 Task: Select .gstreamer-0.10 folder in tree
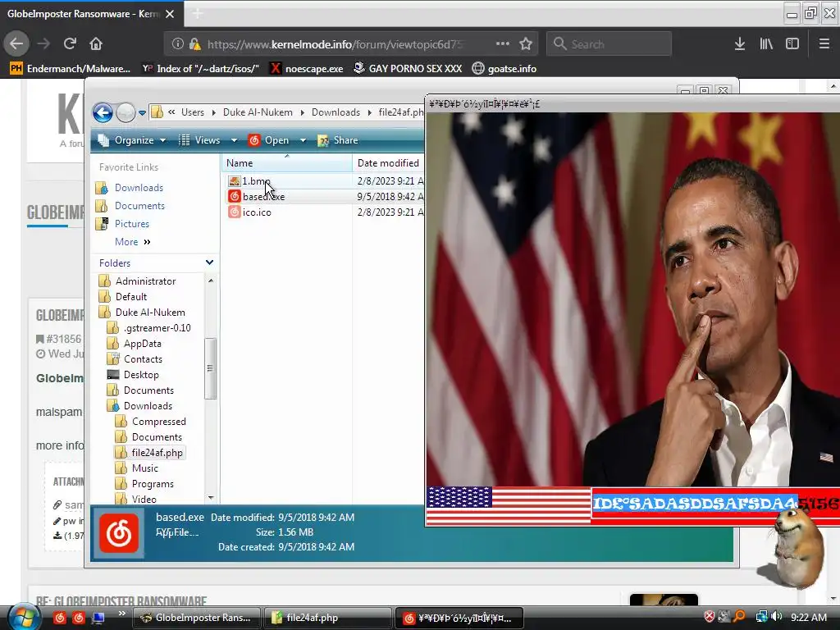[x=149, y=328]
